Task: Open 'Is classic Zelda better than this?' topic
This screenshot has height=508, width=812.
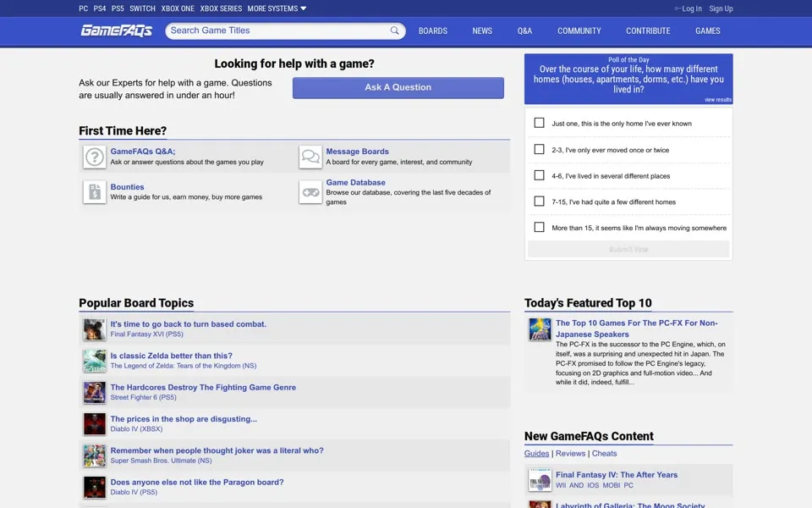Action: pyautogui.click(x=172, y=356)
